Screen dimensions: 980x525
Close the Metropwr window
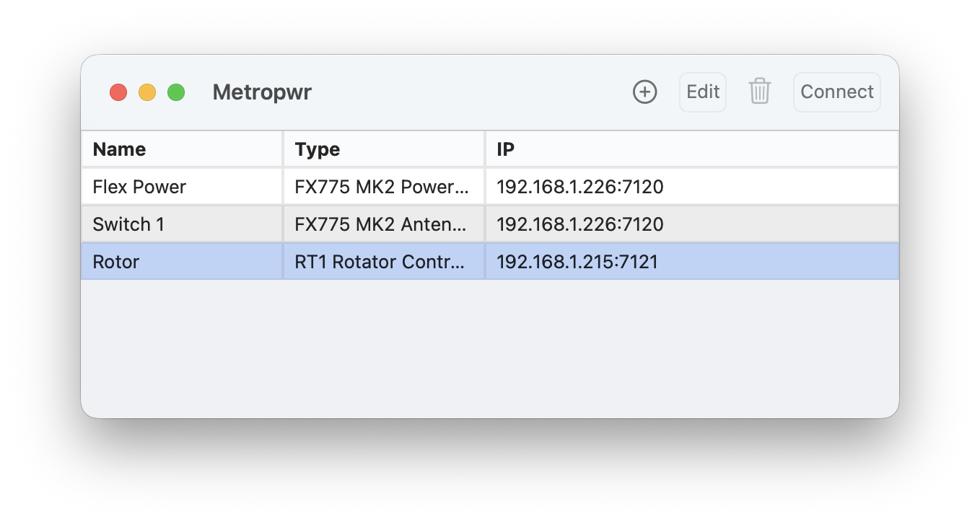point(118,92)
